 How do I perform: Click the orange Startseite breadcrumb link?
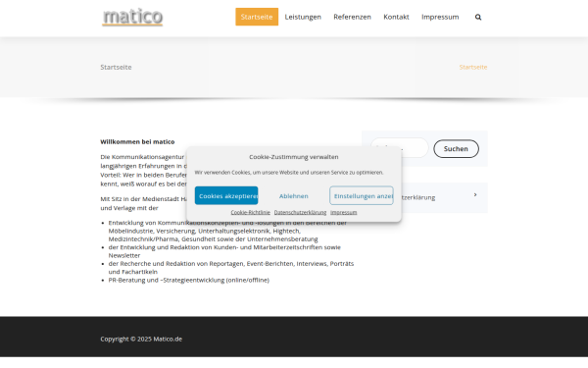[x=473, y=67]
